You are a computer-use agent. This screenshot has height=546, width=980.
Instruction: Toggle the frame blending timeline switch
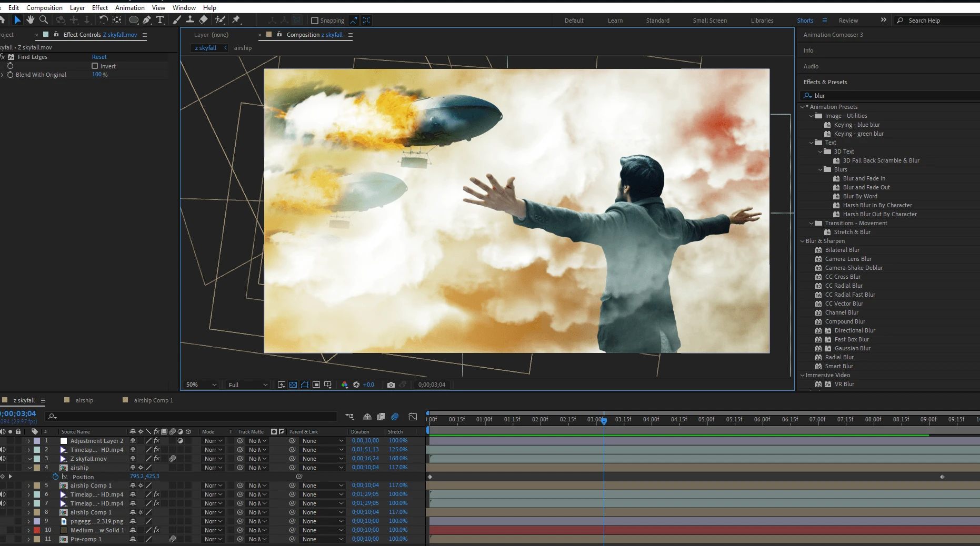coord(381,417)
